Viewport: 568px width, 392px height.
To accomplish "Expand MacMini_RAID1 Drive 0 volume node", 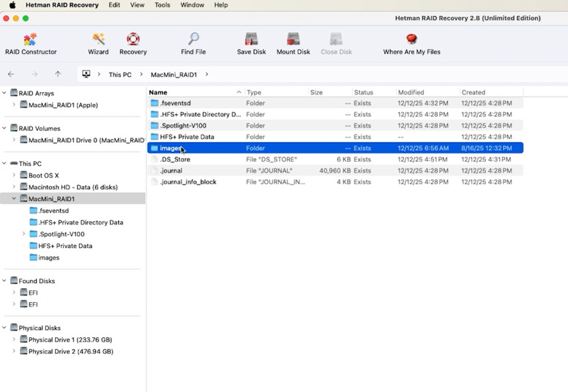I will pos(14,140).
